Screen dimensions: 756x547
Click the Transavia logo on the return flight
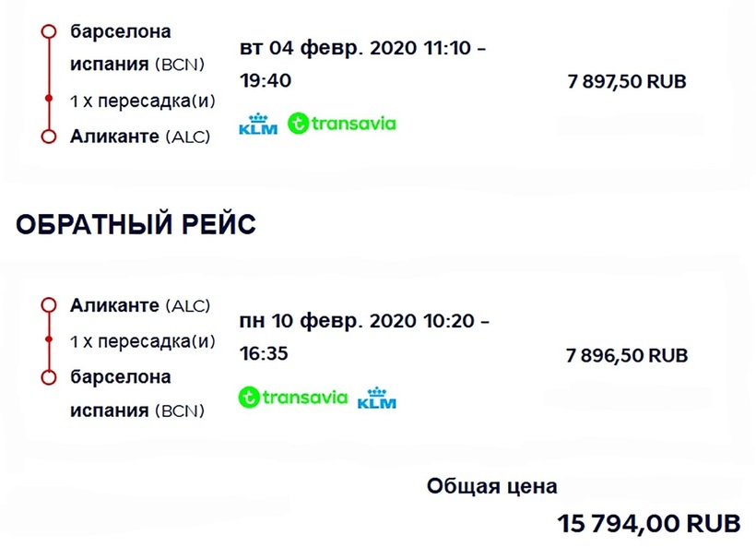[293, 398]
